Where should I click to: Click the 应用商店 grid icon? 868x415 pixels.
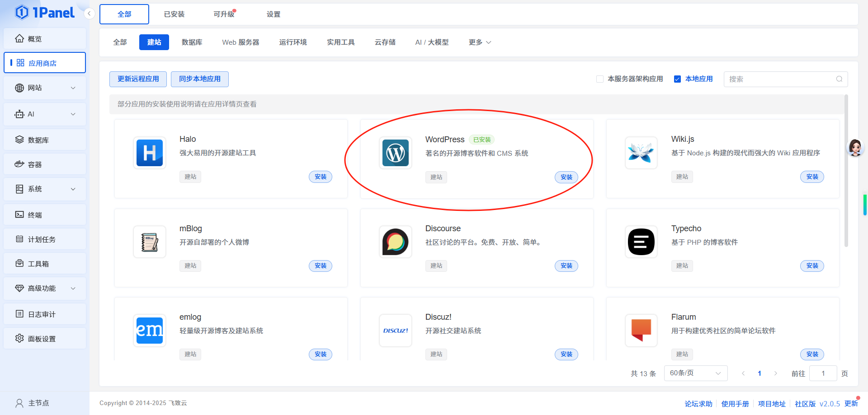coord(20,63)
